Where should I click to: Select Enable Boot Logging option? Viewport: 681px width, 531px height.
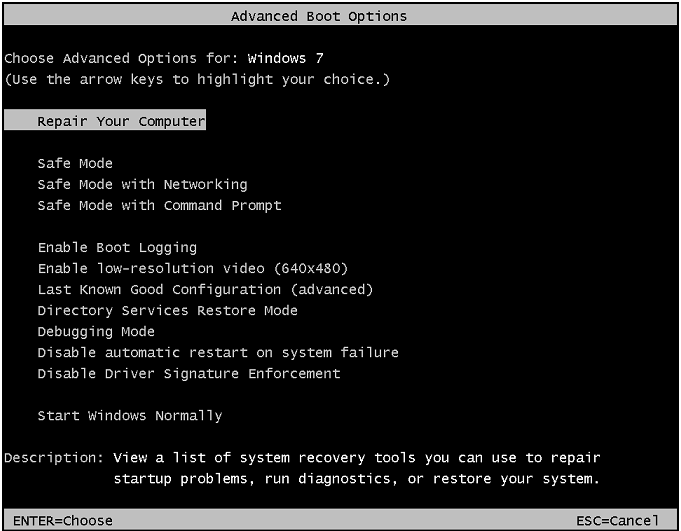pos(117,247)
